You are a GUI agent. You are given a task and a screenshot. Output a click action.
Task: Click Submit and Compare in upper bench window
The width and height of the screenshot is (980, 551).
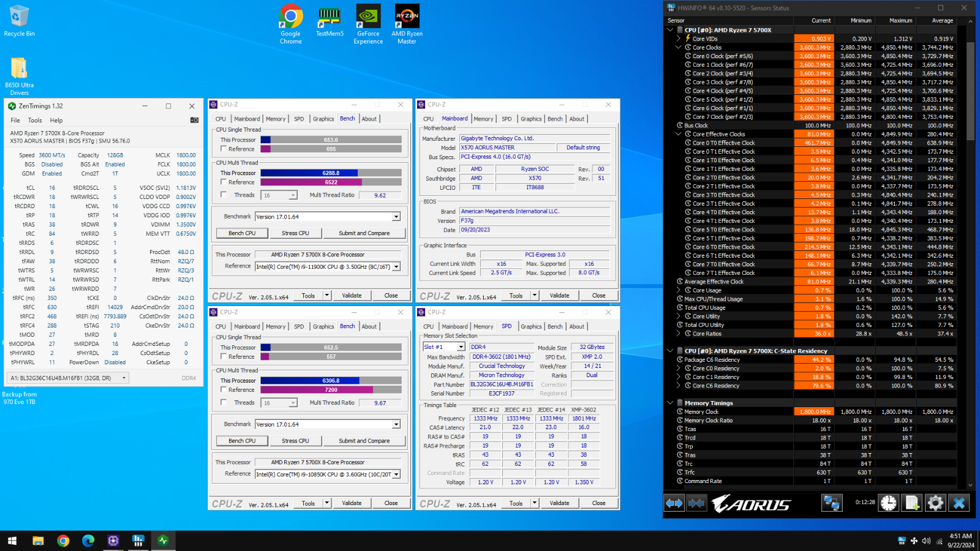364,233
